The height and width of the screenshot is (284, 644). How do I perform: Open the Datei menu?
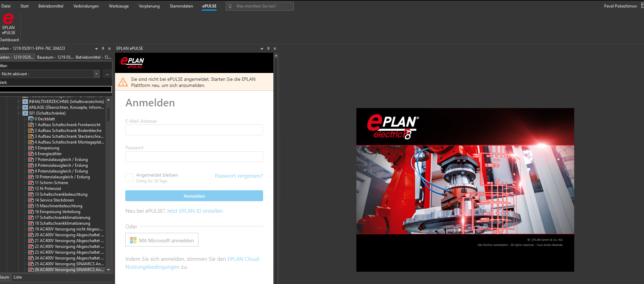pos(6,6)
